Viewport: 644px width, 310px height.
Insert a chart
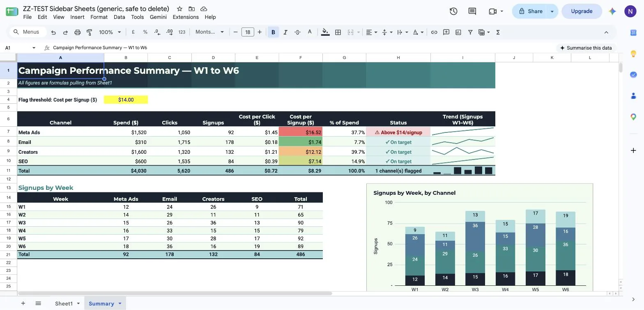458,32
